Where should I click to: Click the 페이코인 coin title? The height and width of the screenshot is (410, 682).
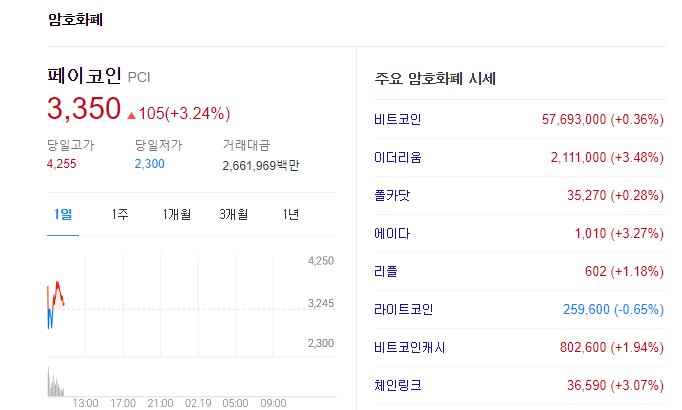point(84,76)
